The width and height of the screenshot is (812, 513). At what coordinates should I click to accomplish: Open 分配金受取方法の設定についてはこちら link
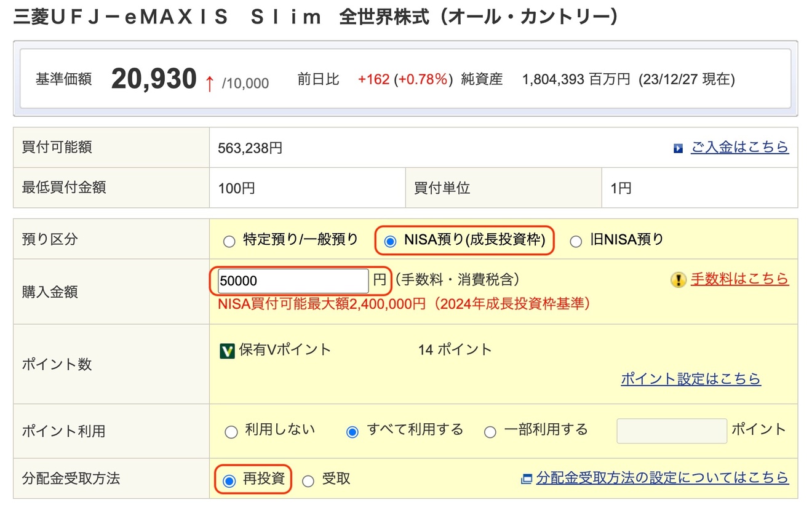(x=663, y=478)
